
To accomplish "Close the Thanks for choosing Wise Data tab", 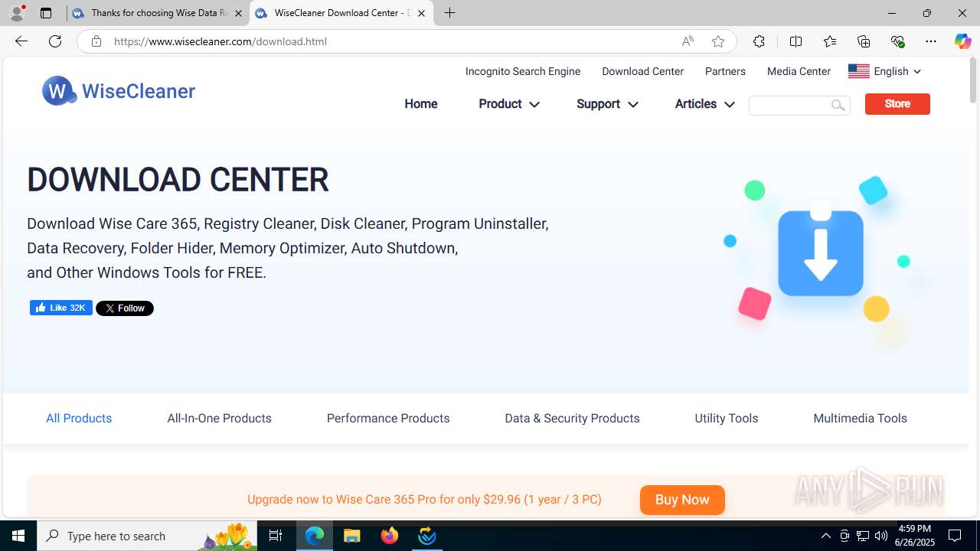I will click(238, 13).
